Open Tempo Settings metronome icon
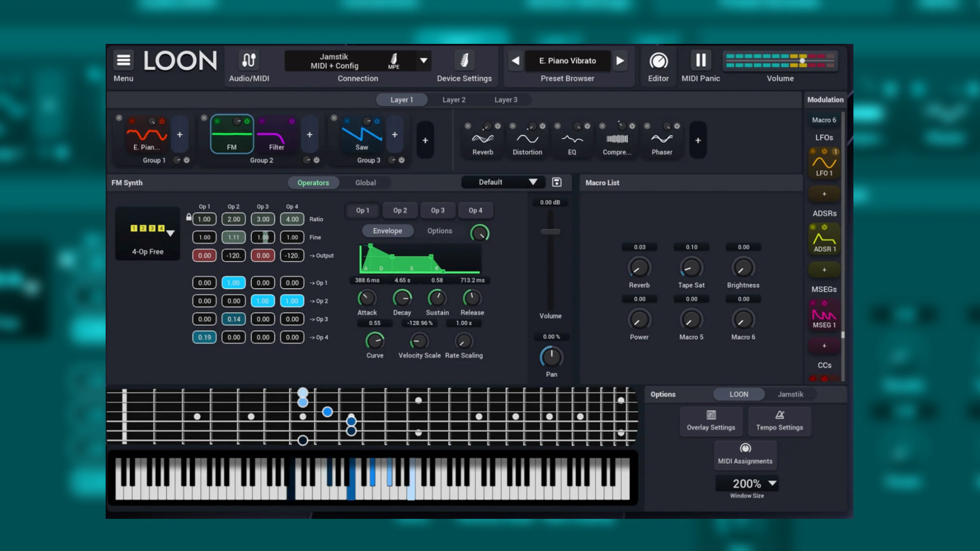The height and width of the screenshot is (551, 980). tap(779, 415)
